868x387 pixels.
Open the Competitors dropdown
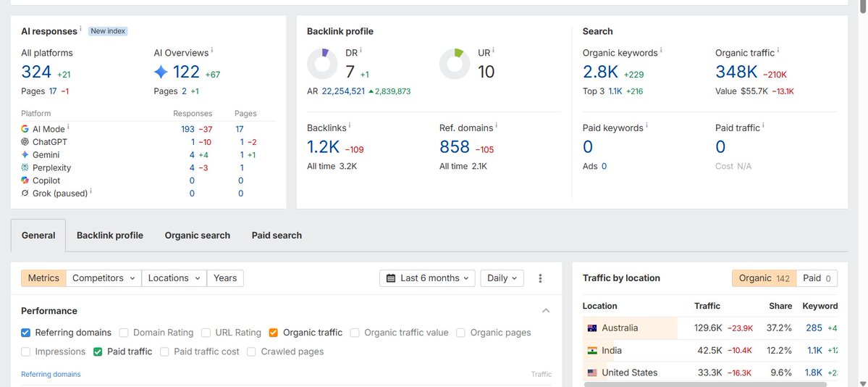point(104,278)
